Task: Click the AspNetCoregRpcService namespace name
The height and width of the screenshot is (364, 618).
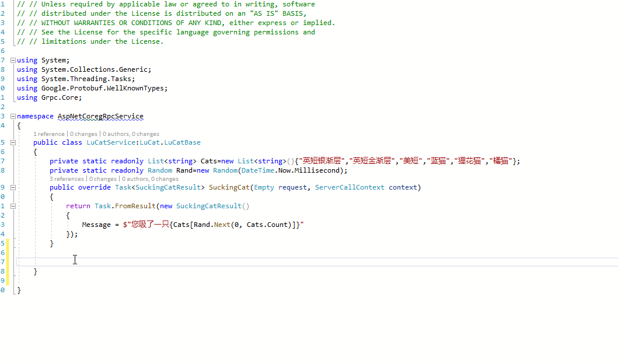Action: 100,116
